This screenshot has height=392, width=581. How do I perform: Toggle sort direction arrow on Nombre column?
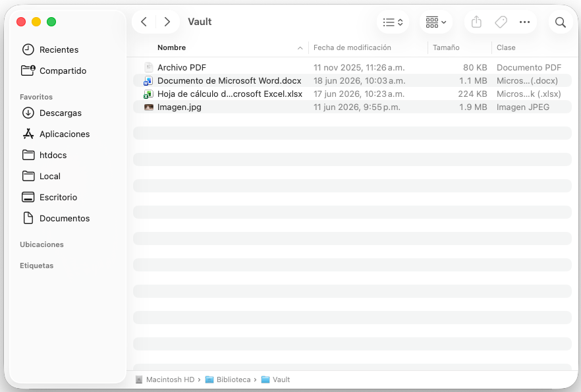(x=300, y=48)
